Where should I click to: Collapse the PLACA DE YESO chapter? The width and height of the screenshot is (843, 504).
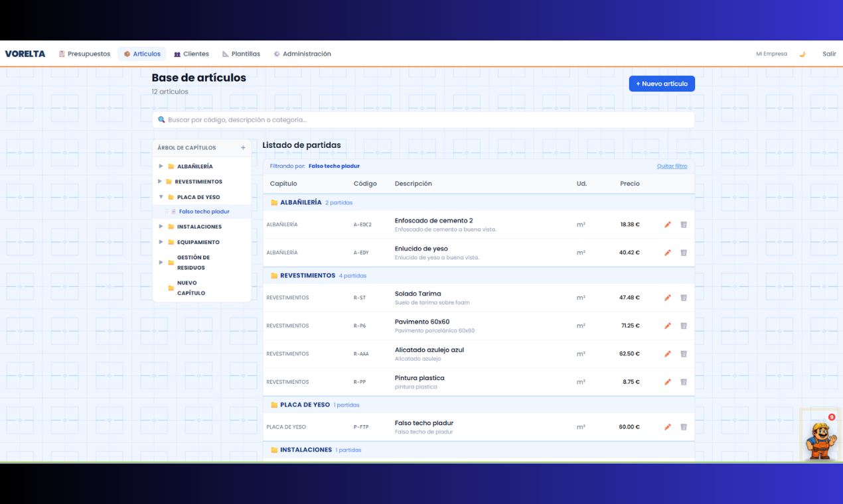[161, 197]
